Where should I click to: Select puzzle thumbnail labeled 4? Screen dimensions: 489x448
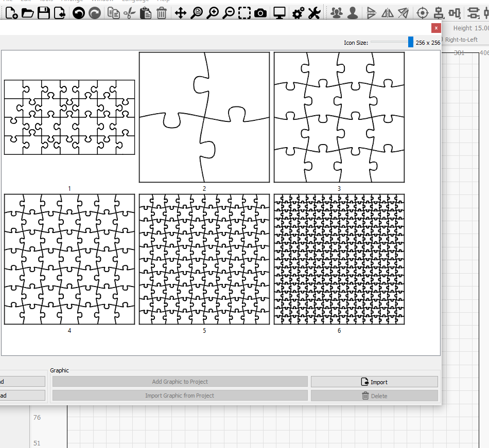click(69, 259)
